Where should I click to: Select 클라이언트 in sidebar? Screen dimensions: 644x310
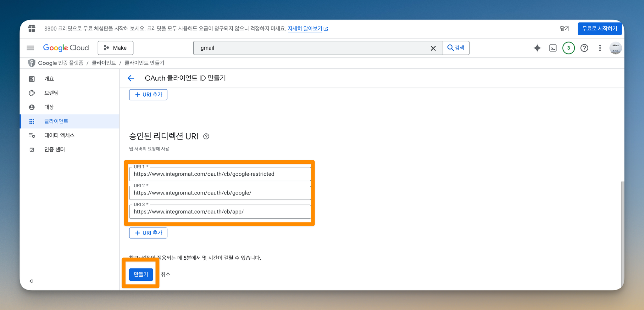[69, 121]
